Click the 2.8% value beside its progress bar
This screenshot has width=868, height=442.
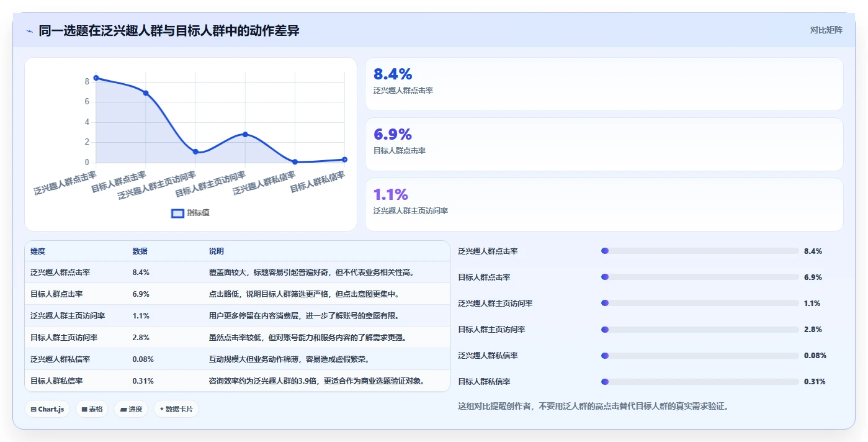pos(813,329)
